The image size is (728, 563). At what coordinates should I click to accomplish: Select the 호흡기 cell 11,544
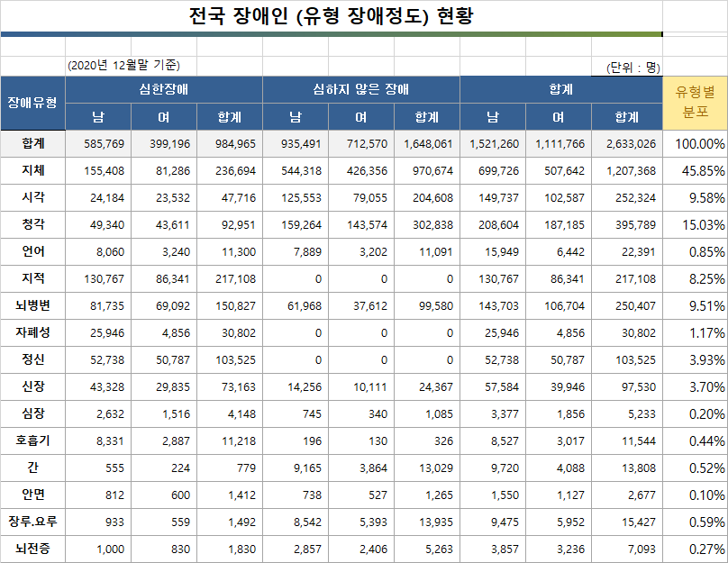click(x=627, y=440)
